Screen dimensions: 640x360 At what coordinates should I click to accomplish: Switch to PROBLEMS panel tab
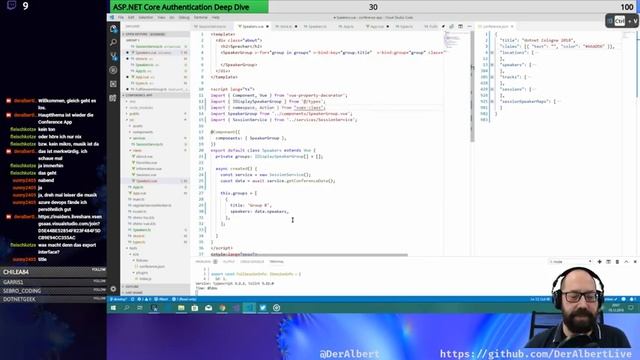point(203,262)
